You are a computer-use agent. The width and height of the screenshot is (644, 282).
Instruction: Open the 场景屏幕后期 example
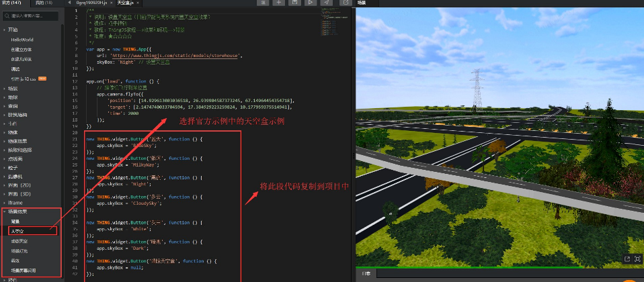24,271
